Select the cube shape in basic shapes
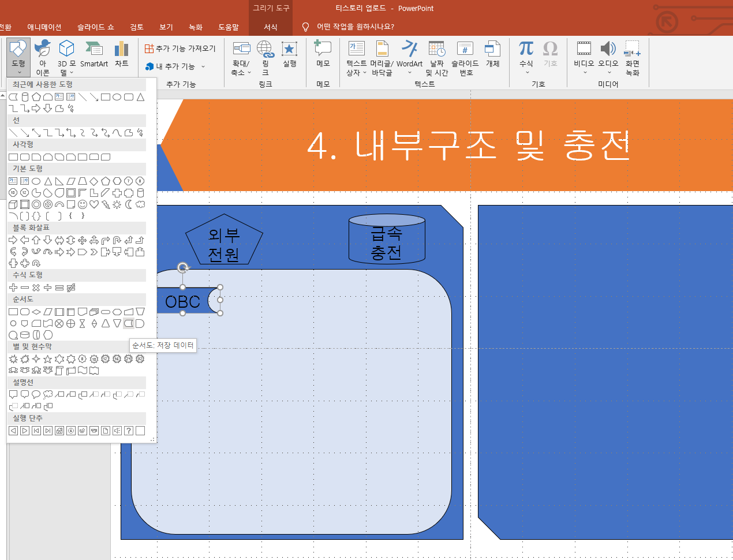Image resolution: width=733 pixels, height=560 pixels. pyautogui.click(x=13, y=204)
